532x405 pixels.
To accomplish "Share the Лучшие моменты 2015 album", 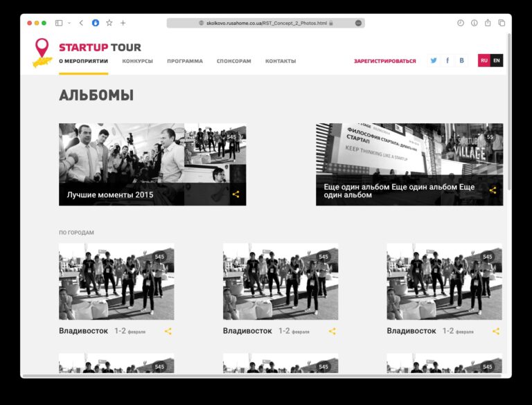I will tap(236, 195).
